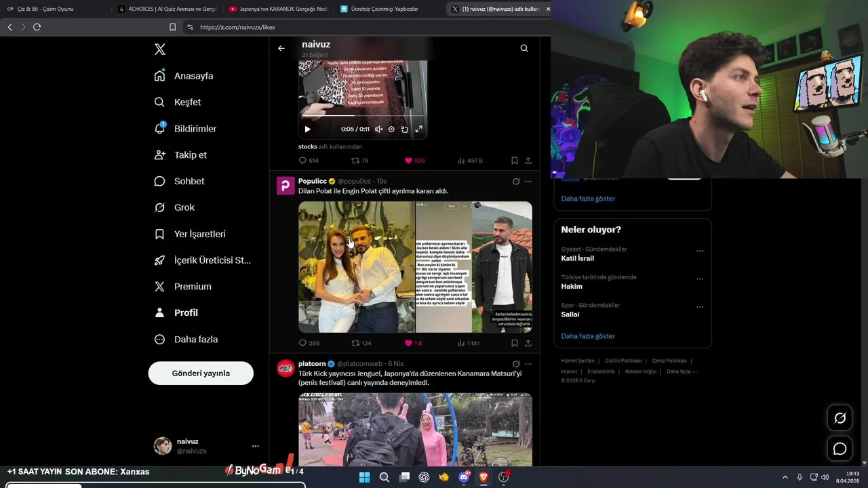Expand the Daha fazla menu
Image resolution: width=868 pixels, height=488 pixels.
[x=186, y=340]
